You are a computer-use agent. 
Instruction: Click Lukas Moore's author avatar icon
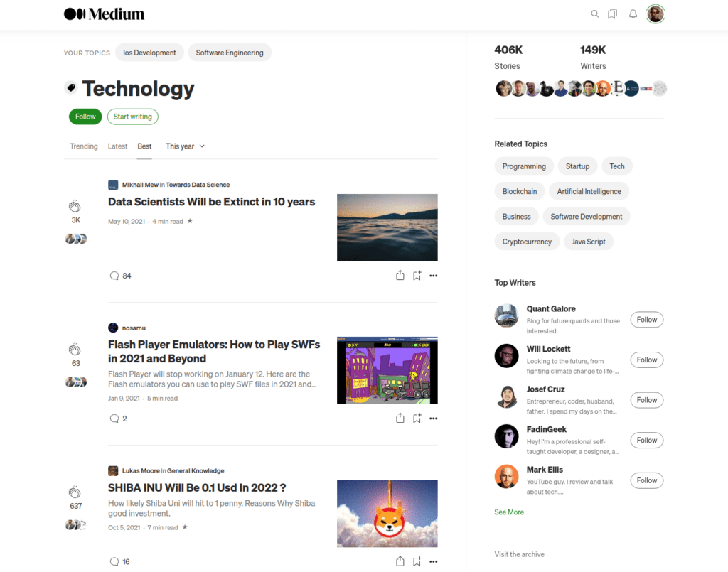click(x=113, y=471)
